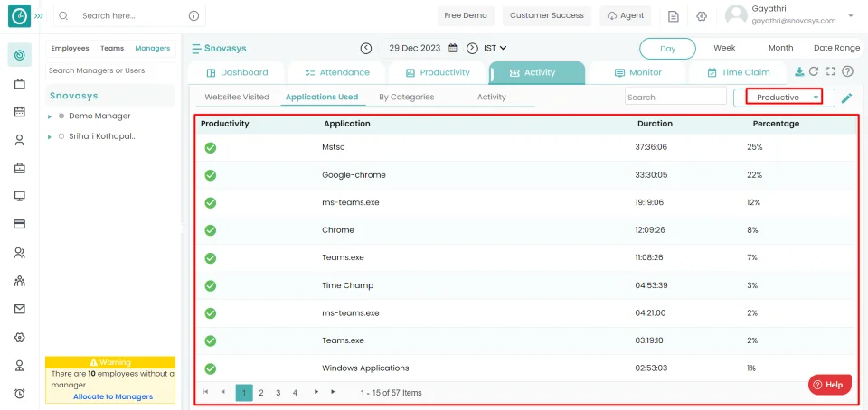Click the Time Champ logo icon
The width and height of the screenshot is (868, 410).
(19, 16)
